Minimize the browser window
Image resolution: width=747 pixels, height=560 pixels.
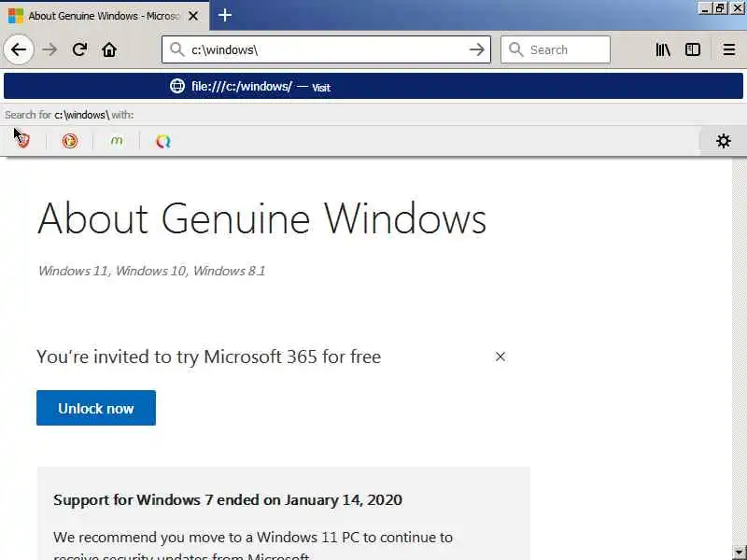click(x=706, y=8)
